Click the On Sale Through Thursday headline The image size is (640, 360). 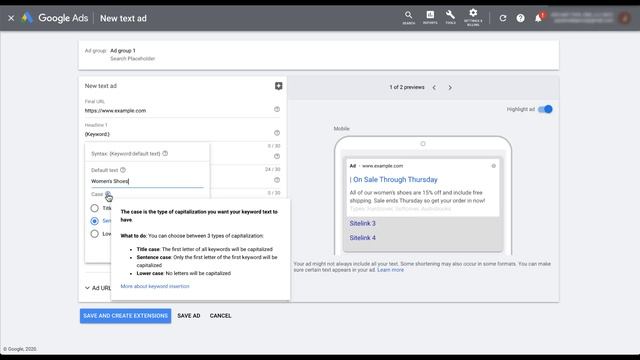pos(395,180)
